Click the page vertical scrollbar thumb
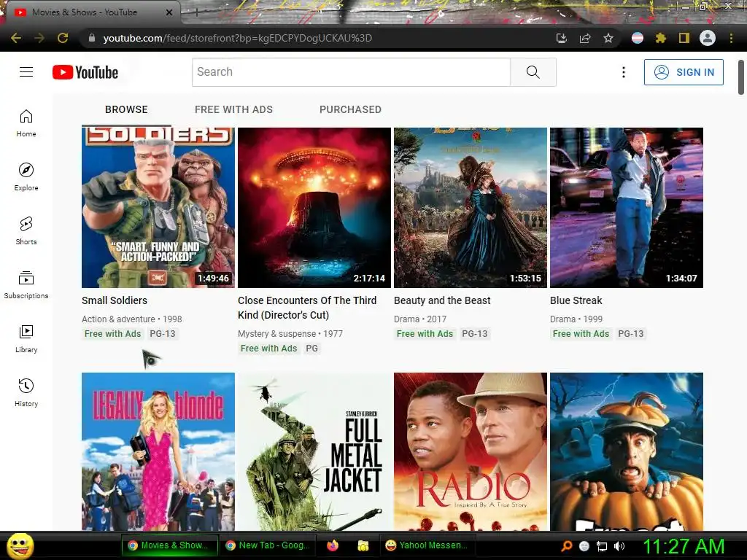747x560 pixels. [741, 77]
